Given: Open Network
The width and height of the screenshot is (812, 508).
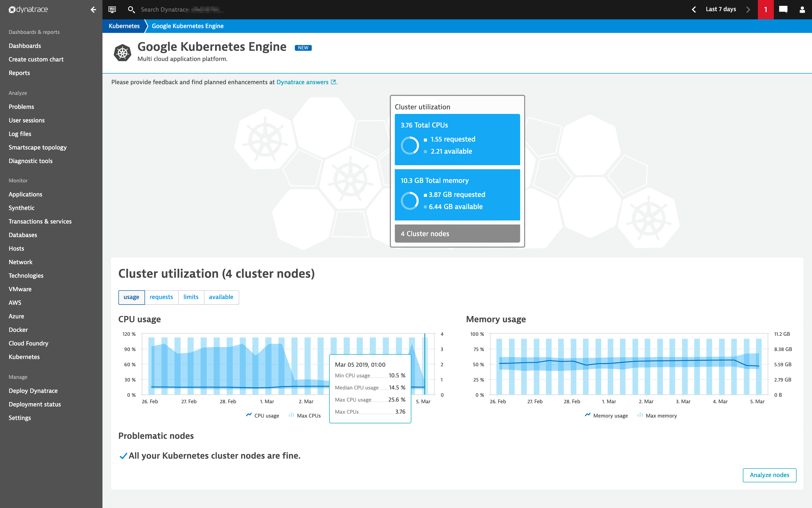Looking at the screenshot, I should point(21,262).
